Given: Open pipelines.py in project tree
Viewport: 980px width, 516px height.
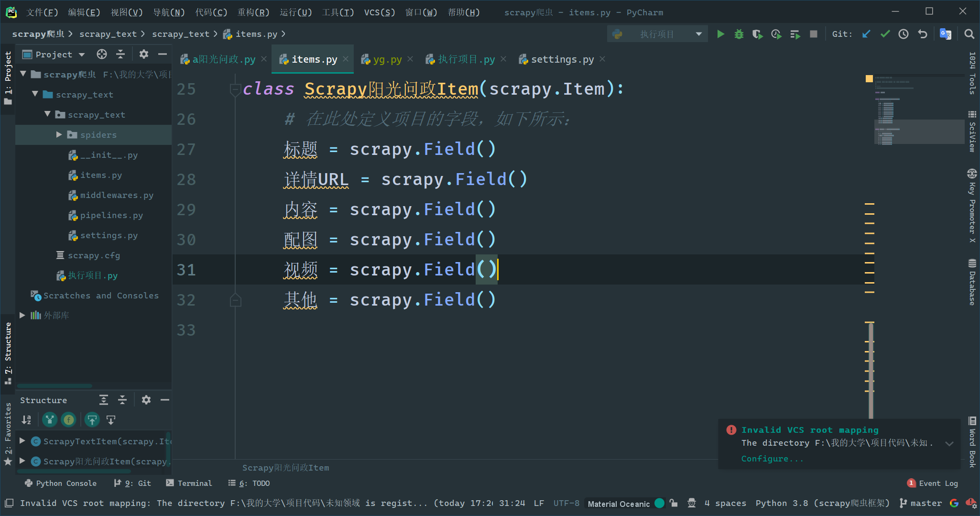Looking at the screenshot, I should pyautogui.click(x=111, y=215).
